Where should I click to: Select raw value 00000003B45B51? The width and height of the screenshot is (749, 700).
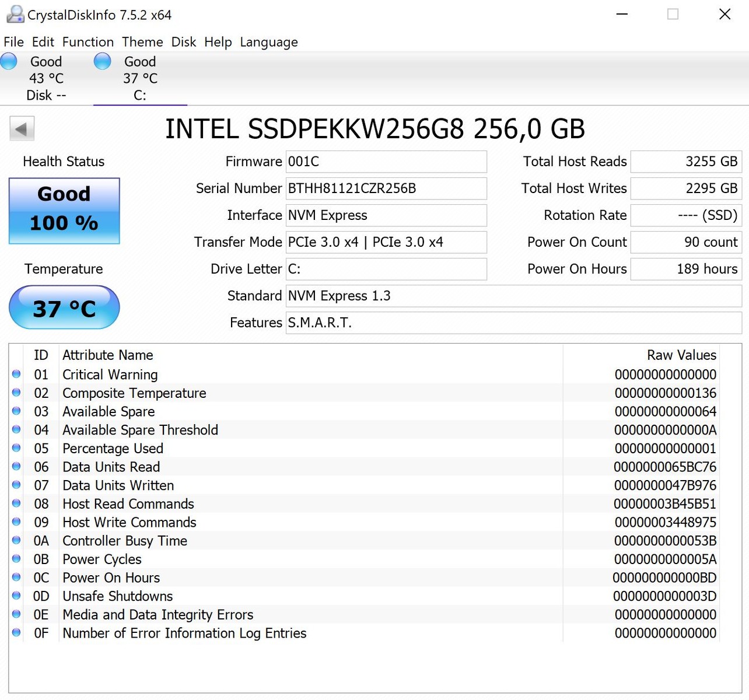click(x=665, y=504)
